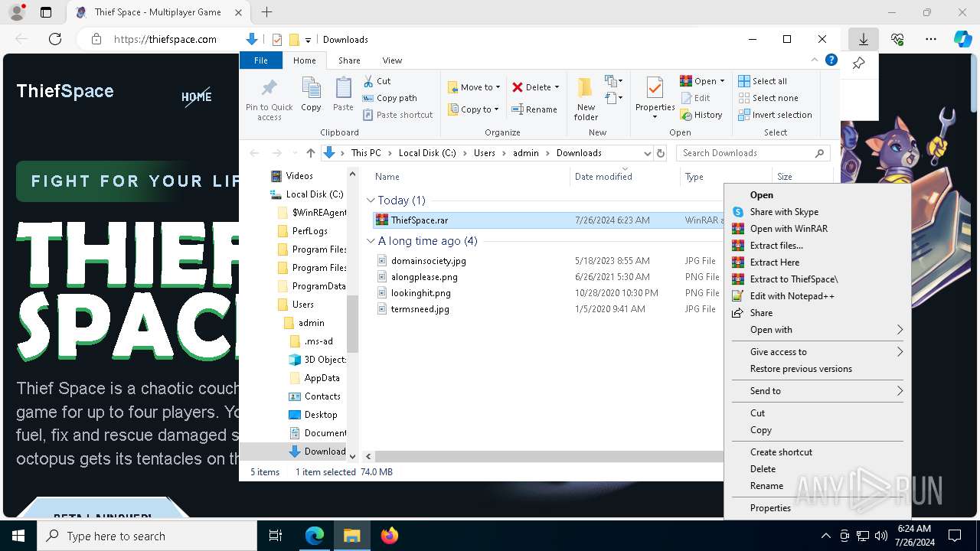The height and width of the screenshot is (551, 980).
Task: Choose Open with WinRAR
Action: (x=817, y=229)
